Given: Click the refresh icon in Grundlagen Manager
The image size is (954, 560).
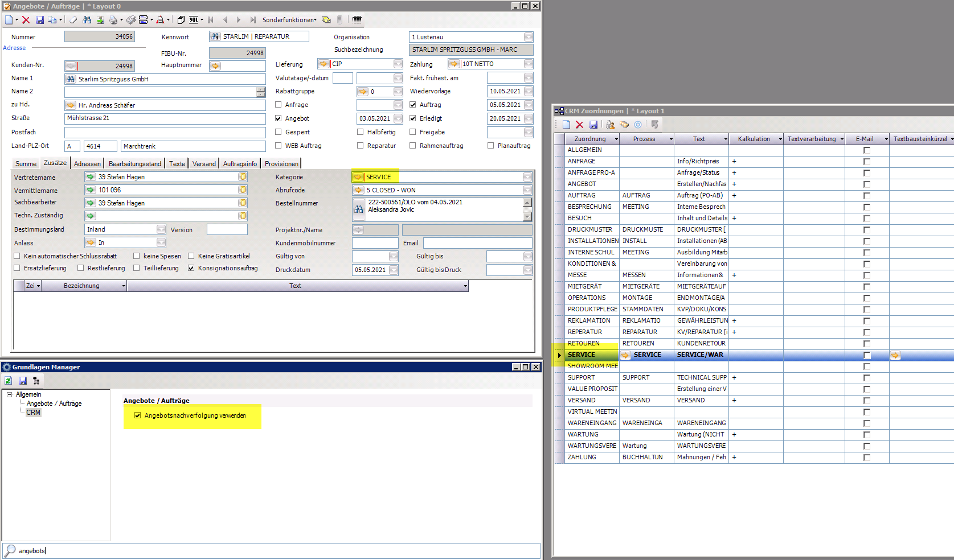Looking at the screenshot, I should coord(9,381).
